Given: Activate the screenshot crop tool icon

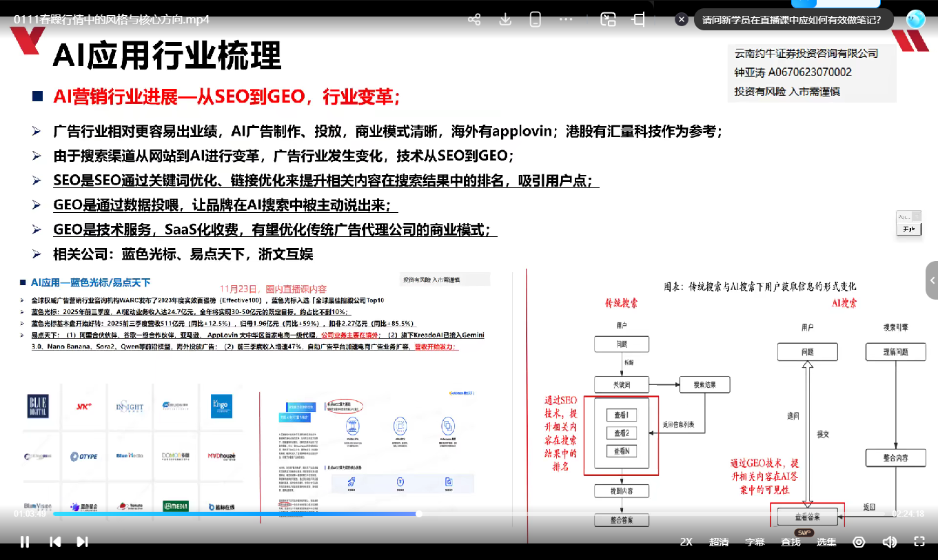Looking at the screenshot, I should click(639, 19).
